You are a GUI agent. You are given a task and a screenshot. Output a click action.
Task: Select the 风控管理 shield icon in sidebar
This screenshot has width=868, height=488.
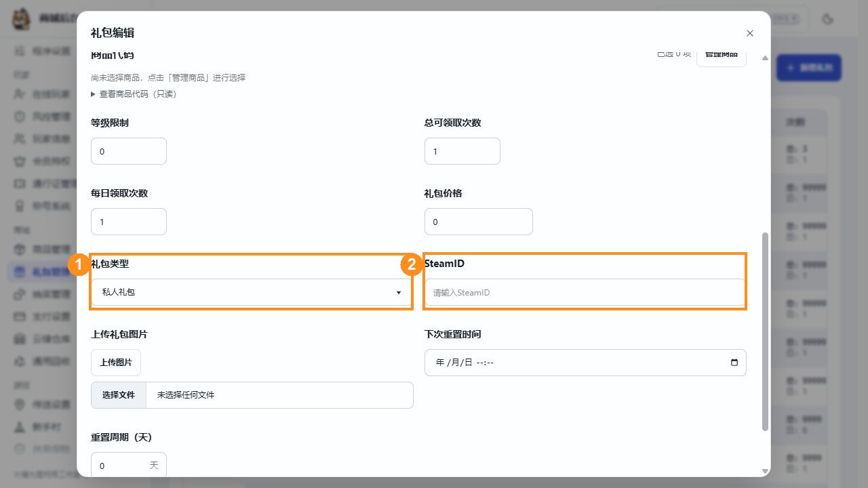click(x=20, y=116)
